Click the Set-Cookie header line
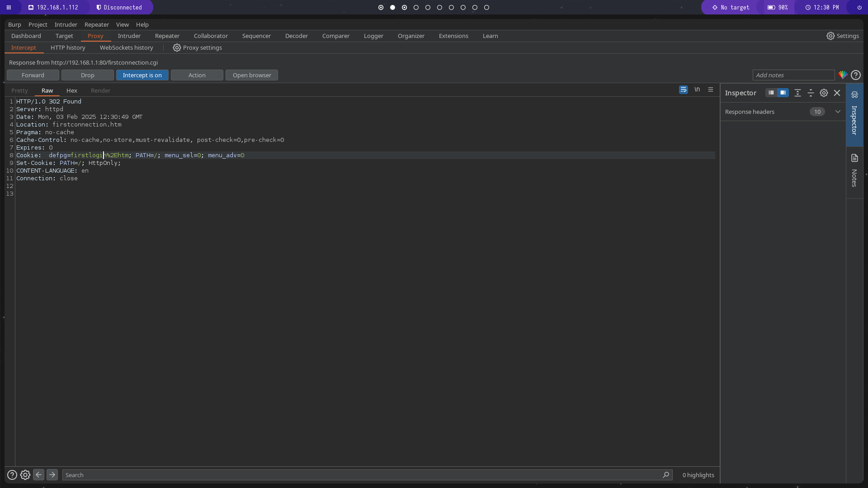This screenshot has height=488, width=868. 69,163
